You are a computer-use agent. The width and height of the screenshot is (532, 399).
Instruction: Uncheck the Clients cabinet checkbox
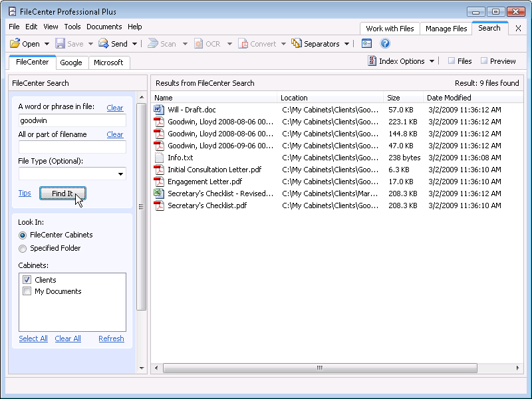27,279
